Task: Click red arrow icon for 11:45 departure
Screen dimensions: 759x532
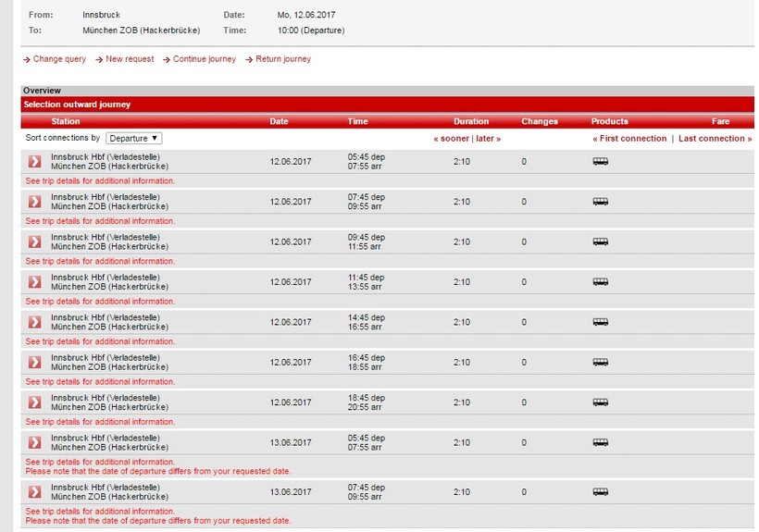Action: (34, 282)
